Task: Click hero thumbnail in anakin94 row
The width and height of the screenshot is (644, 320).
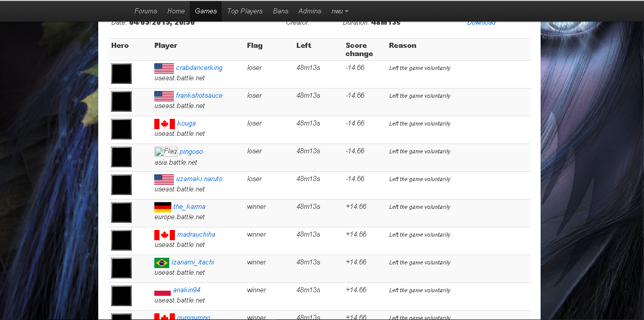Action: pos(121,296)
